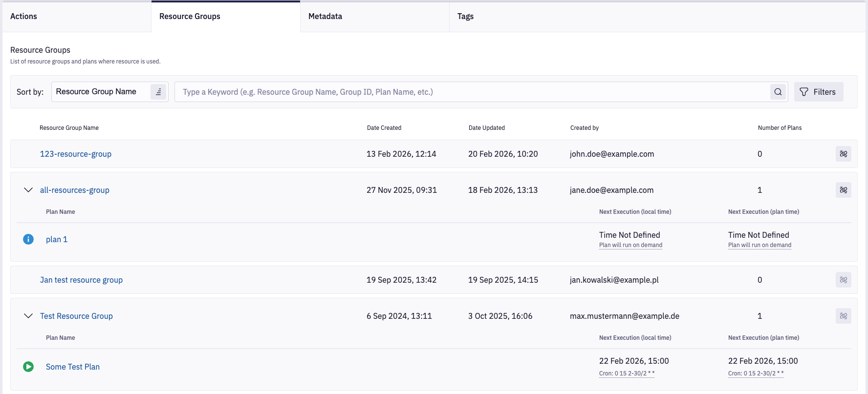The height and width of the screenshot is (394, 868).
Task: Click blue info icon beside plan 1
Action: [x=28, y=239]
